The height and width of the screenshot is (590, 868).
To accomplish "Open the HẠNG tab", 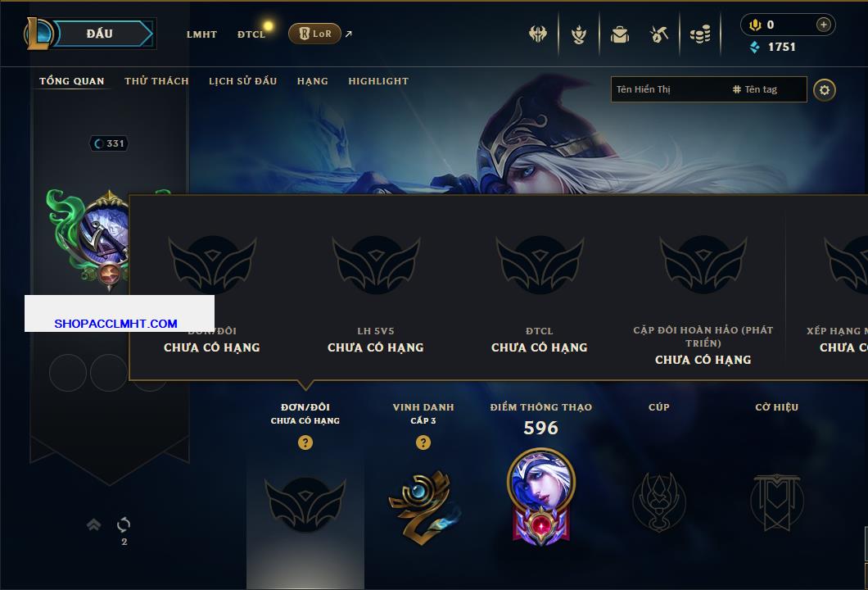I will (x=312, y=81).
